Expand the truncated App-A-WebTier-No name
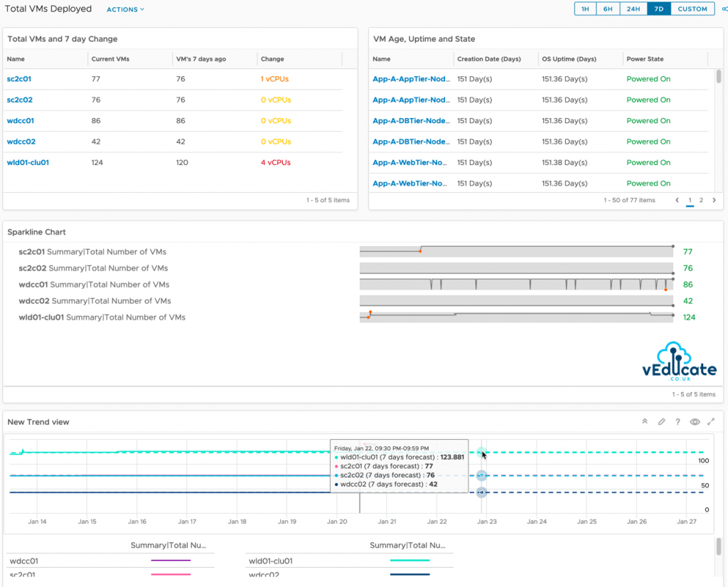728x587 pixels. click(405, 183)
